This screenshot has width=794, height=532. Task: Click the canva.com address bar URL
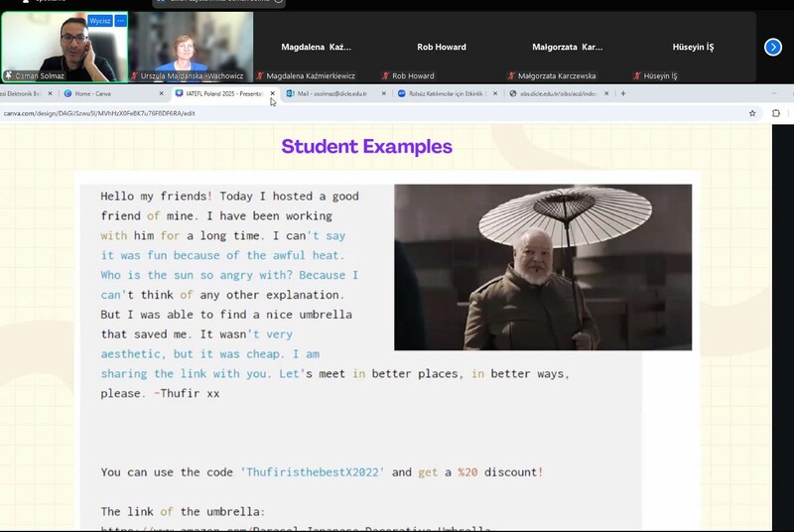point(99,113)
